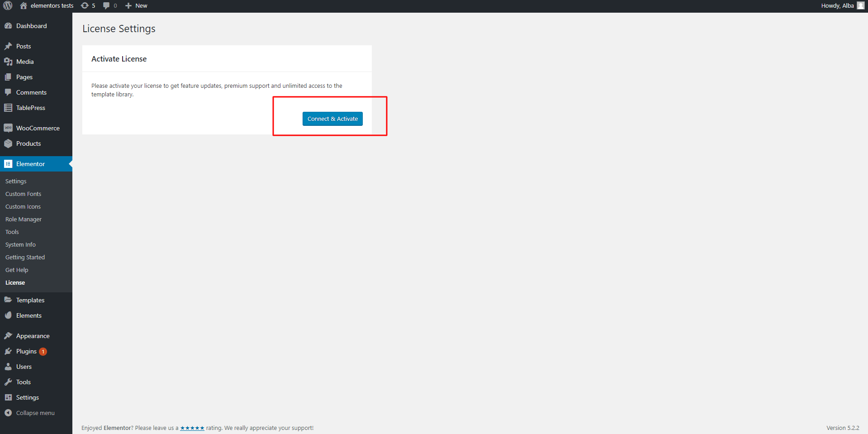Open Role Manager submenu item
Image resolution: width=868 pixels, height=434 pixels.
click(24, 219)
